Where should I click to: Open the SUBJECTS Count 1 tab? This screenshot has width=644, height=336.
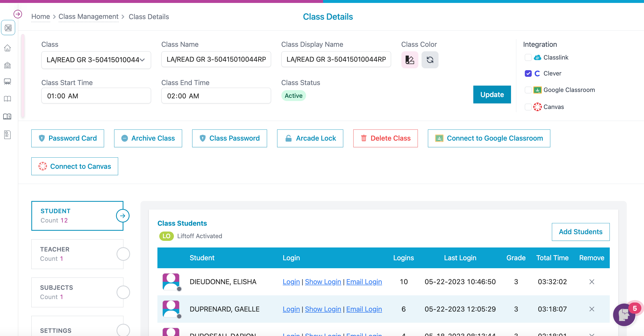click(x=77, y=292)
